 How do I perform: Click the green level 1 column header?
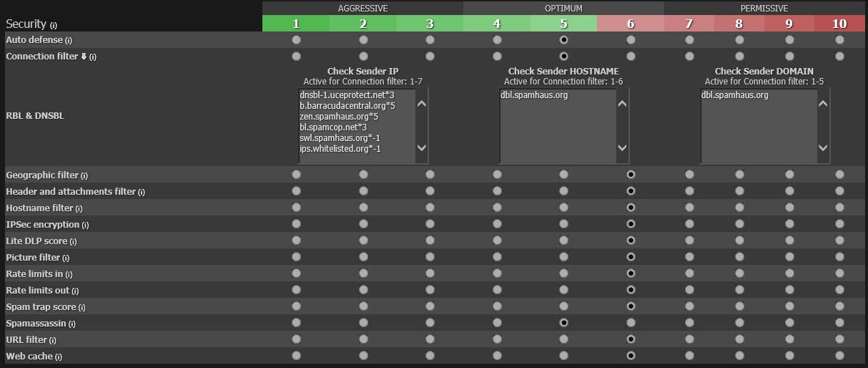pyautogui.click(x=296, y=24)
